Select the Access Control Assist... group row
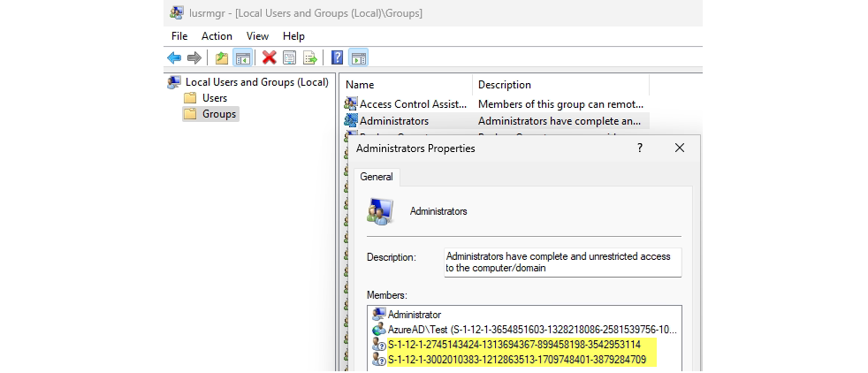Image resolution: width=868 pixels, height=373 pixels. 496,104
